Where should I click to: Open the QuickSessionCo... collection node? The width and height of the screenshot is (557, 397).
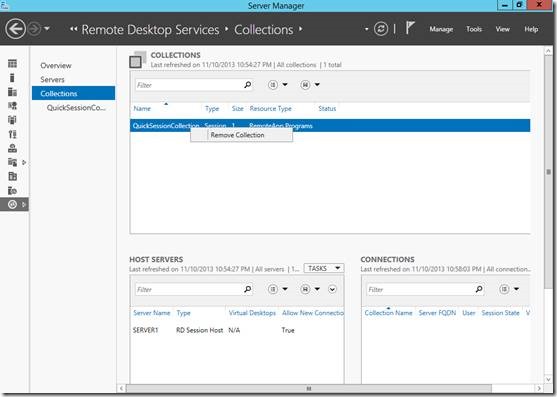tap(76, 108)
